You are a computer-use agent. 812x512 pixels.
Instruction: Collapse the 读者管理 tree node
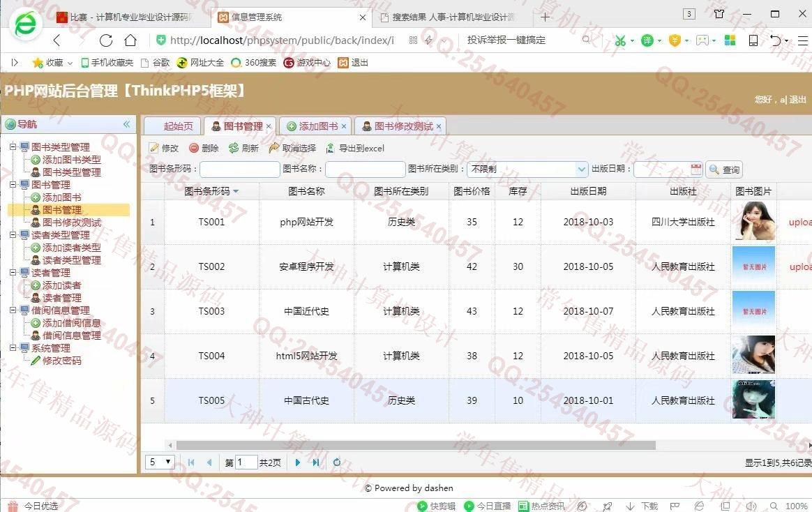tap(13, 273)
